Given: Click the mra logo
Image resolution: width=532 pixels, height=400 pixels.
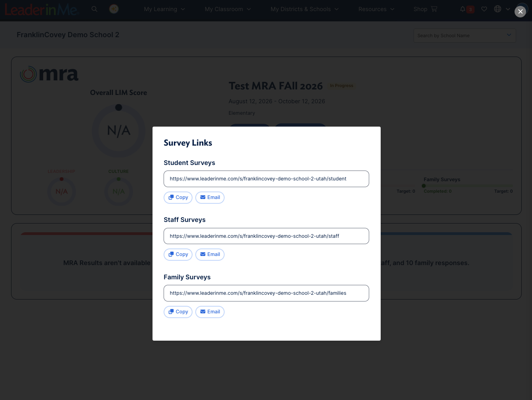Looking at the screenshot, I should (x=49, y=74).
